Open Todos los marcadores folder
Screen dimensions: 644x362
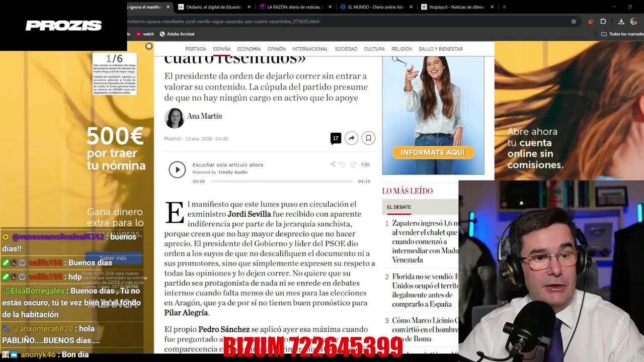[622, 34]
